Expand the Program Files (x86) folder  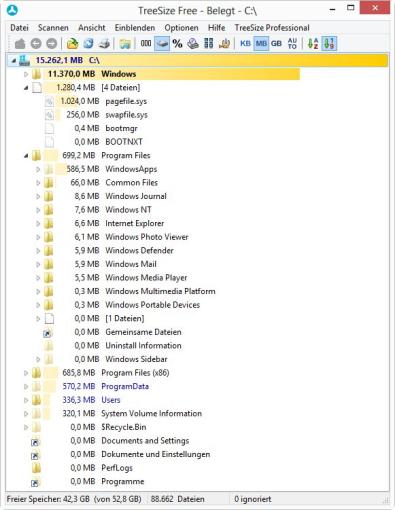coord(26,373)
